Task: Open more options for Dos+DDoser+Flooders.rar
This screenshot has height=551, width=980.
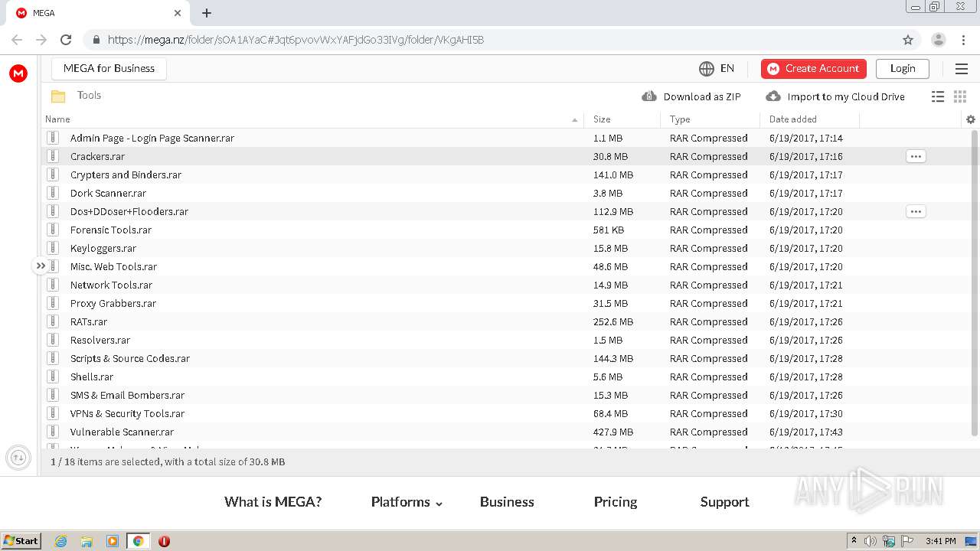Action: click(916, 211)
